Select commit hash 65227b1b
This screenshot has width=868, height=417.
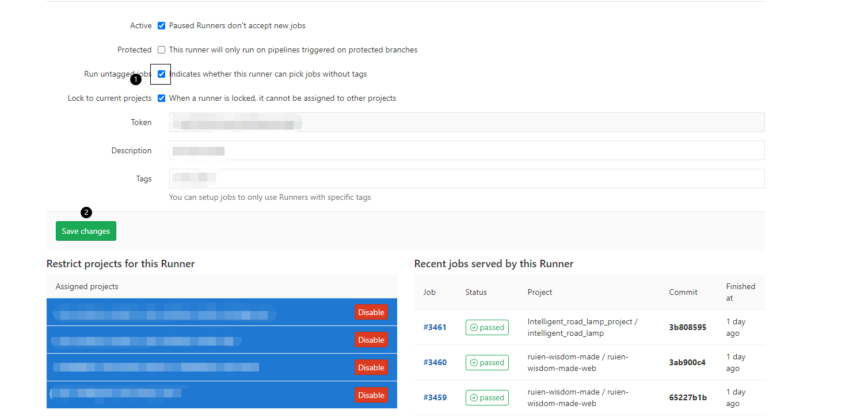click(688, 397)
